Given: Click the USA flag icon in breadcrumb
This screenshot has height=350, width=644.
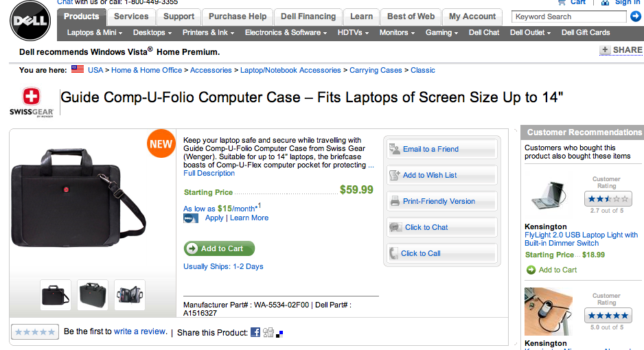Looking at the screenshot, I should point(77,69).
